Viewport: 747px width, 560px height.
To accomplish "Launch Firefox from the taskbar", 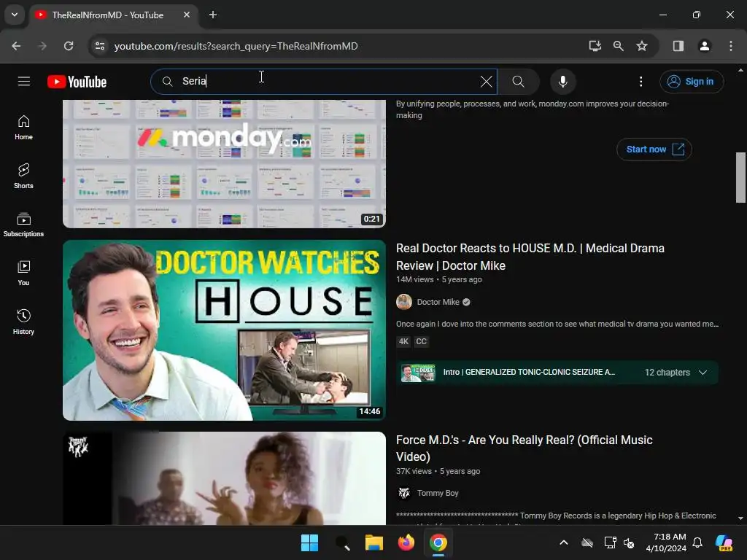I will tap(406, 542).
